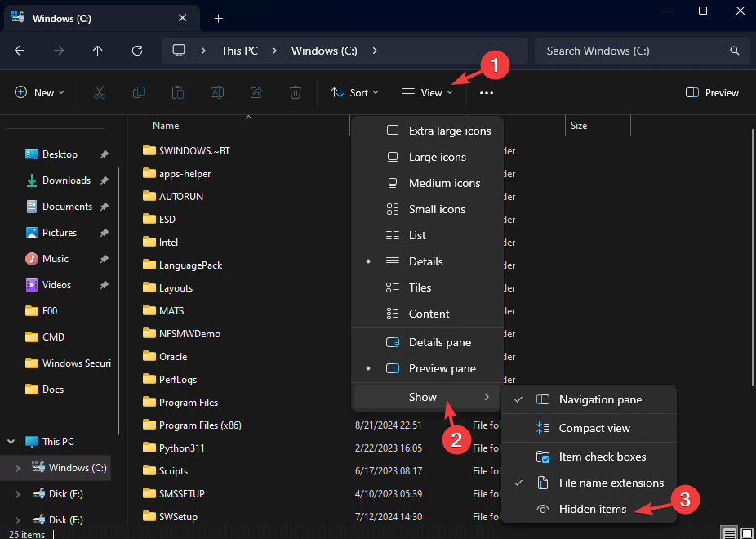Open Desktop in quick access

pos(60,154)
